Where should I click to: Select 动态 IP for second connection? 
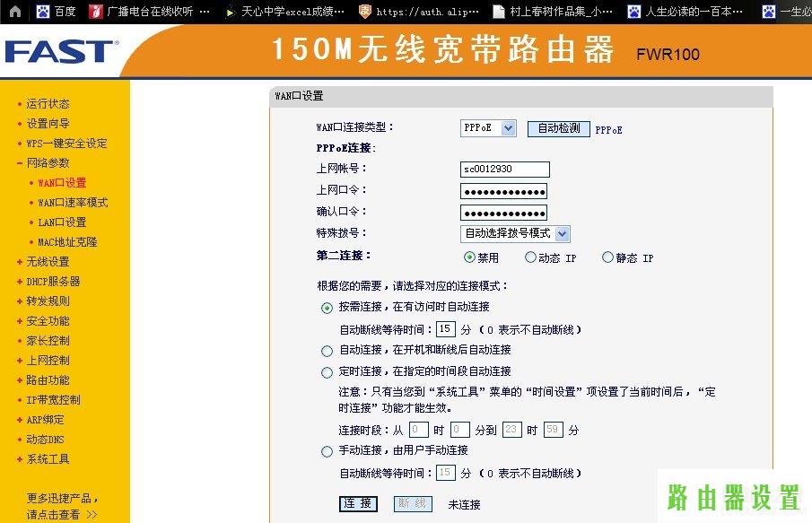coord(531,257)
